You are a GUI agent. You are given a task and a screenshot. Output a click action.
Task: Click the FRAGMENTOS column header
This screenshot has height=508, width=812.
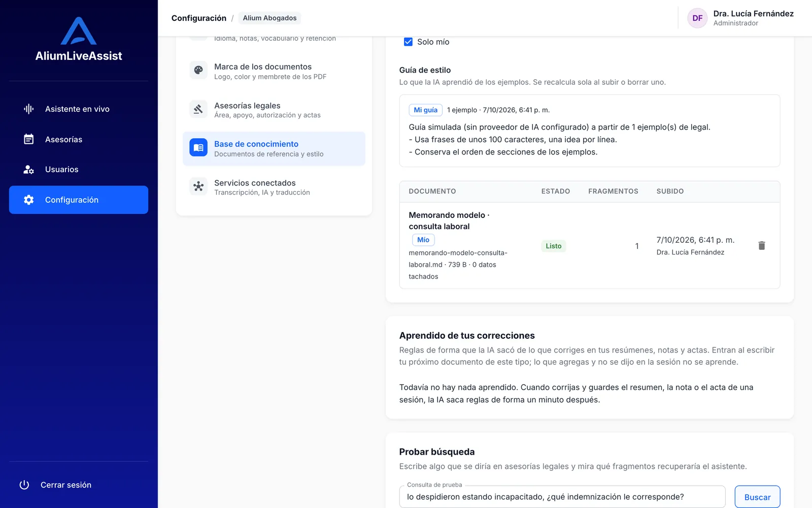click(x=613, y=192)
